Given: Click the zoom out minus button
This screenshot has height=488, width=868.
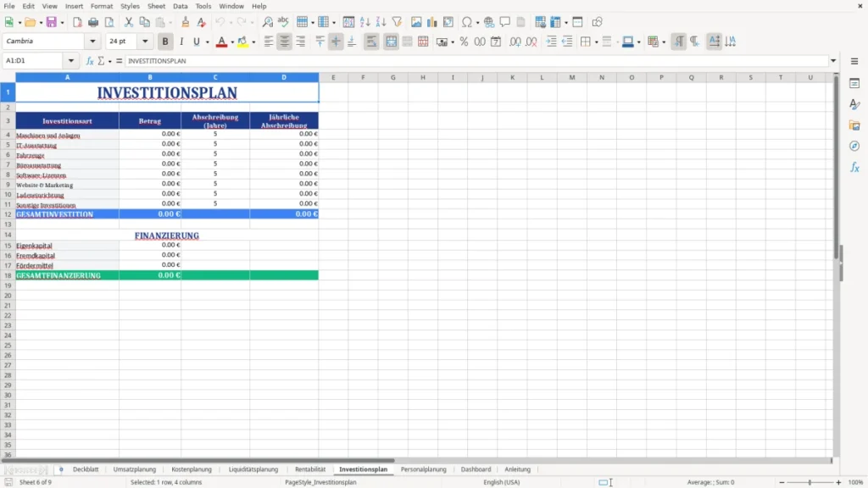Looking at the screenshot, I should [x=782, y=482].
